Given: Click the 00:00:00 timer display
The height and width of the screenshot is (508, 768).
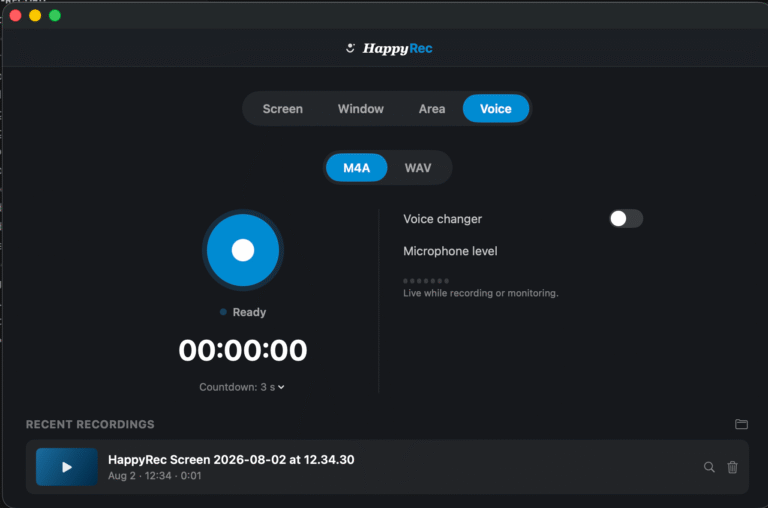Looking at the screenshot, I should tap(242, 350).
